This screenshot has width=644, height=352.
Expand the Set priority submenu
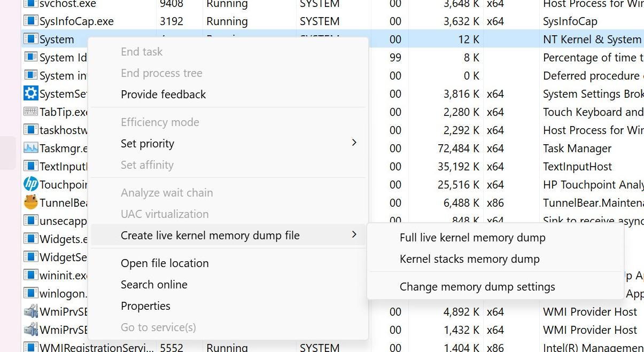tap(228, 144)
